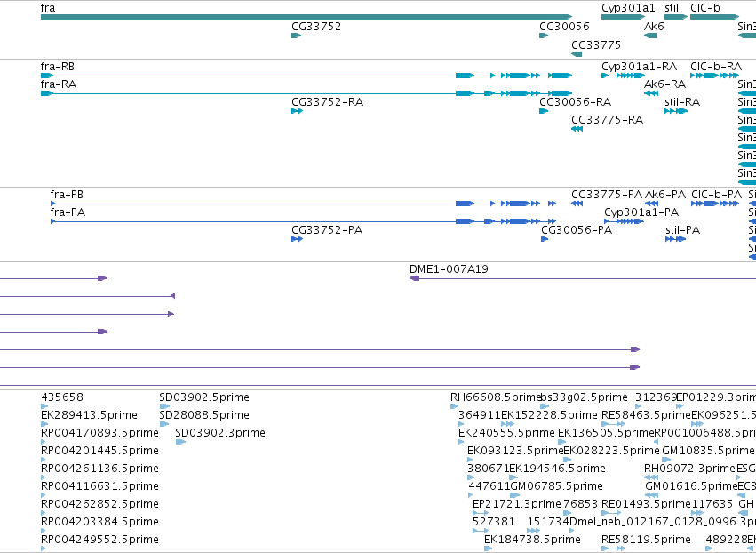This screenshot has height=553, width=756.
Task: Select EST GM10835.5prime
Action: click(664, 460)
